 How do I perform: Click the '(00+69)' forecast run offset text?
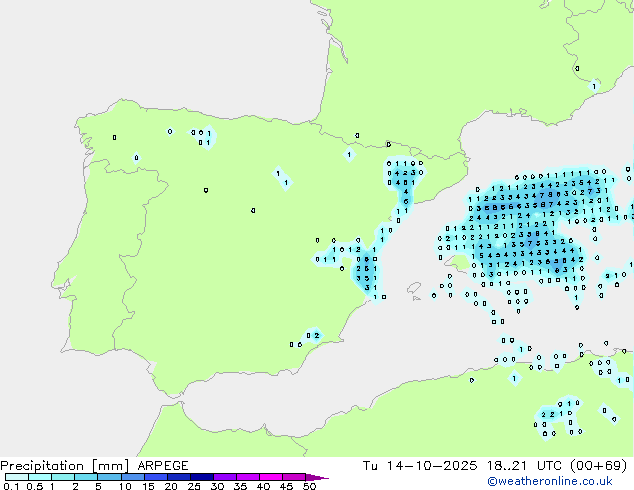point(596,466)
